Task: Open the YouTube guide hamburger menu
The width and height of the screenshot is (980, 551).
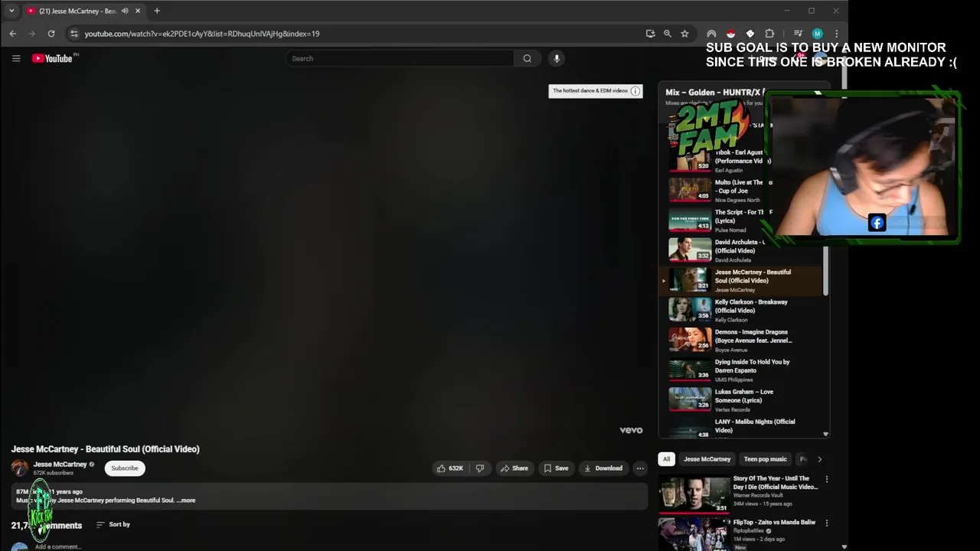Action: pos(16,58)
